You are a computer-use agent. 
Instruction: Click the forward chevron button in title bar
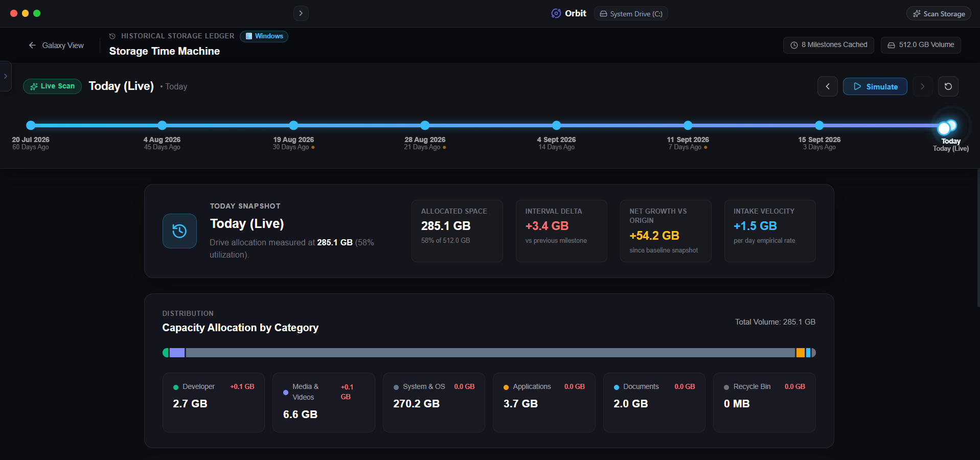tap(301, 13)
